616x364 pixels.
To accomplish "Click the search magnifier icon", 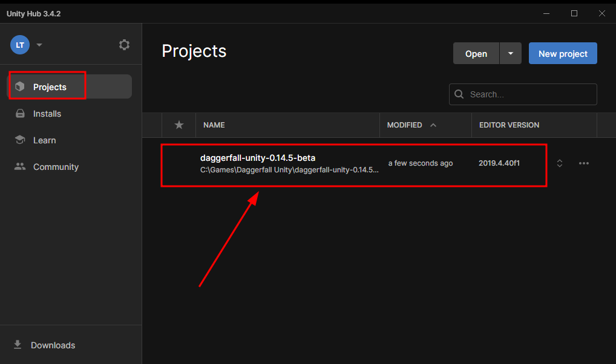I will tap(459, 94).
